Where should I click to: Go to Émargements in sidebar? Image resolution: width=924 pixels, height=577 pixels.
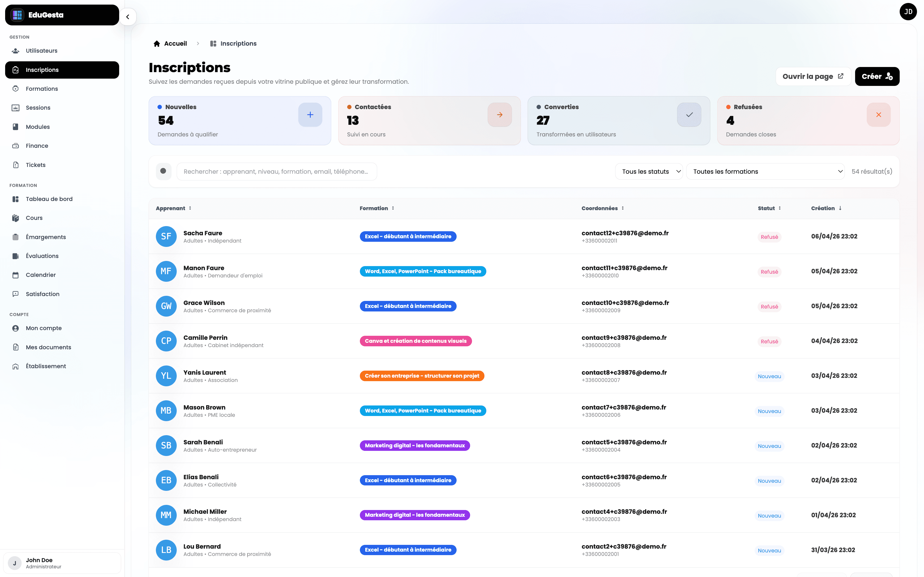[46, 237]
